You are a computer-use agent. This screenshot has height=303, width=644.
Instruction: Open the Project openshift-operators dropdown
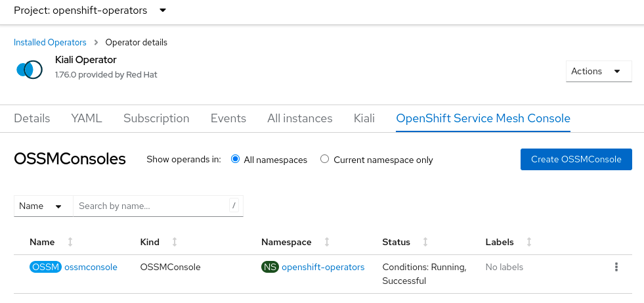tap(90, 11)
